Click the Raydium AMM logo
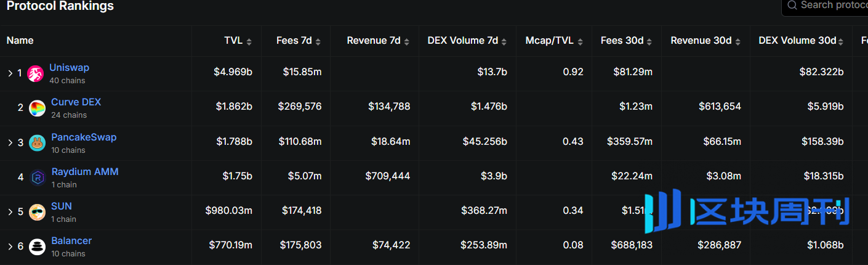This screenshot has width=868, height=265. pyautogui.click(x=37, y=177)
